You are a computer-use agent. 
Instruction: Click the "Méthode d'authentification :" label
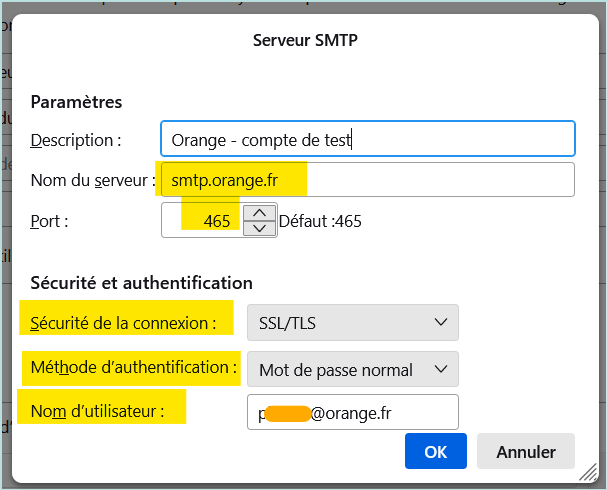(x=134, y=368)
